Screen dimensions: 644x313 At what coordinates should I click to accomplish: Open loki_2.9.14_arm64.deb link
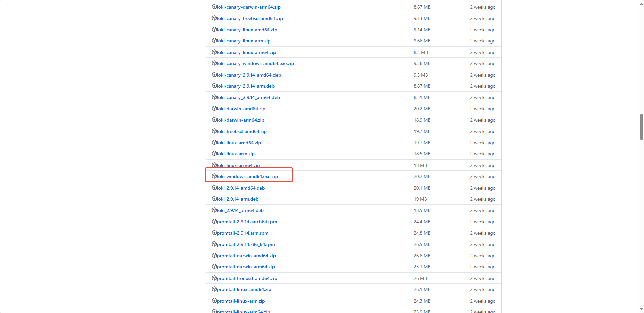240,210
